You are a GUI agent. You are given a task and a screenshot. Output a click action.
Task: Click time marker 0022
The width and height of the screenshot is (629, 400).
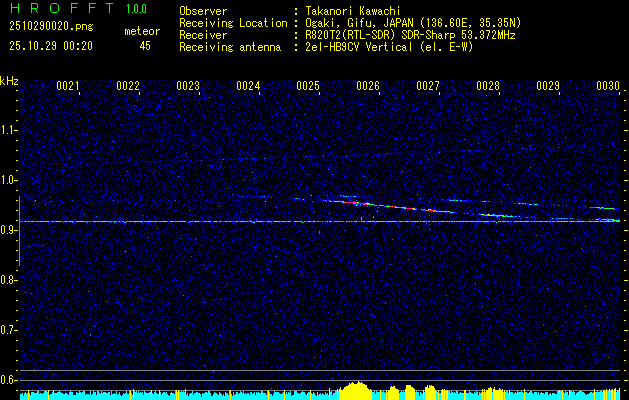pyautogui.click(x=128, y=86)
